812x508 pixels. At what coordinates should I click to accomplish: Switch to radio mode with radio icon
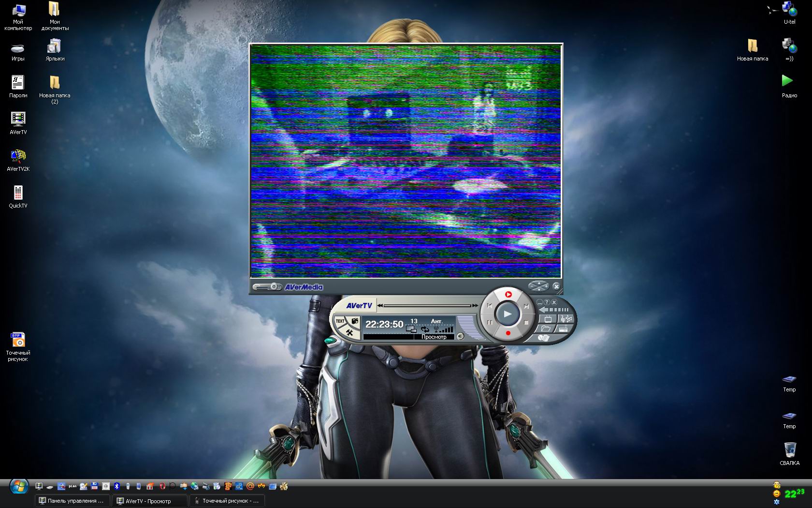tap(563, 329)
